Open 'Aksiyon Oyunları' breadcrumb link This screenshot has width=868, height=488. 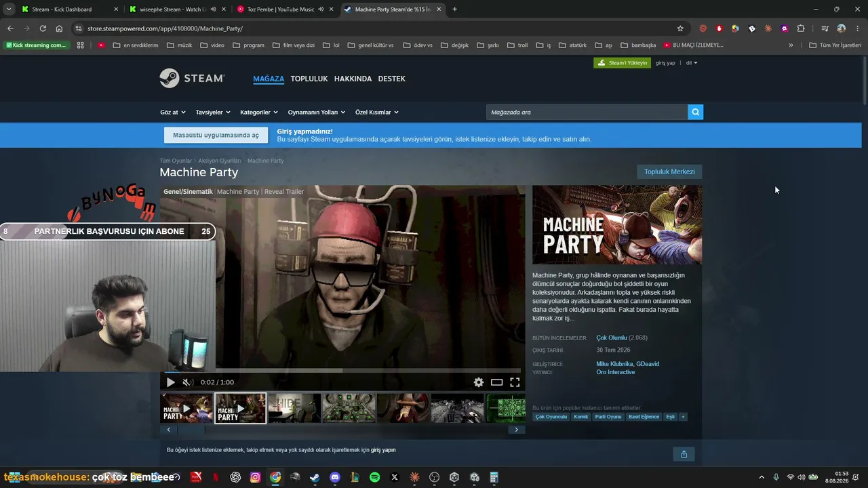tap(220, 161)
